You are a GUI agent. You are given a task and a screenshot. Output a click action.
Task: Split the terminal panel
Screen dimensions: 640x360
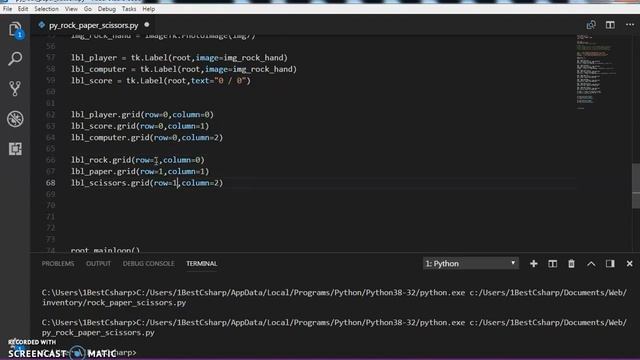(552, 264)
